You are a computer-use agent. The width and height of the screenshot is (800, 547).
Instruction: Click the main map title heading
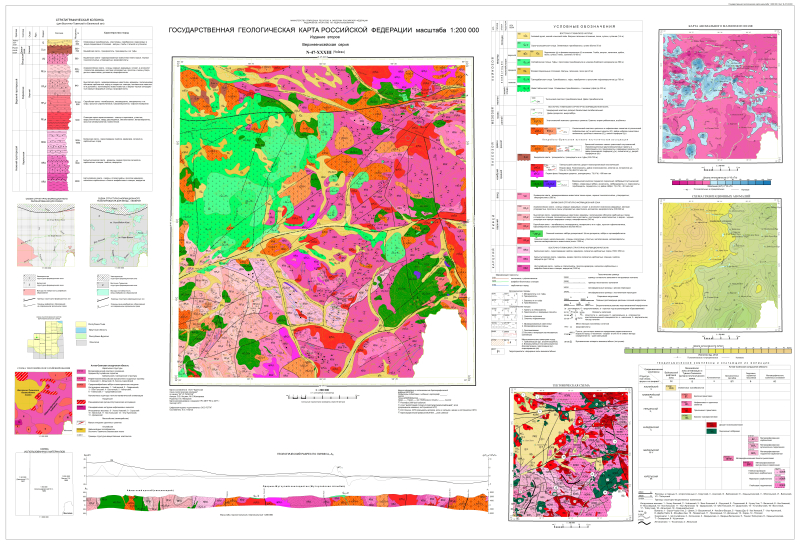coord(323,31)
